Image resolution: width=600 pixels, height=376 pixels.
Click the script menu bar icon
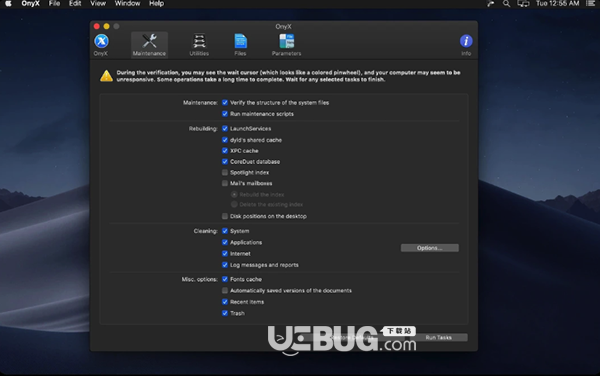[491, 4]
